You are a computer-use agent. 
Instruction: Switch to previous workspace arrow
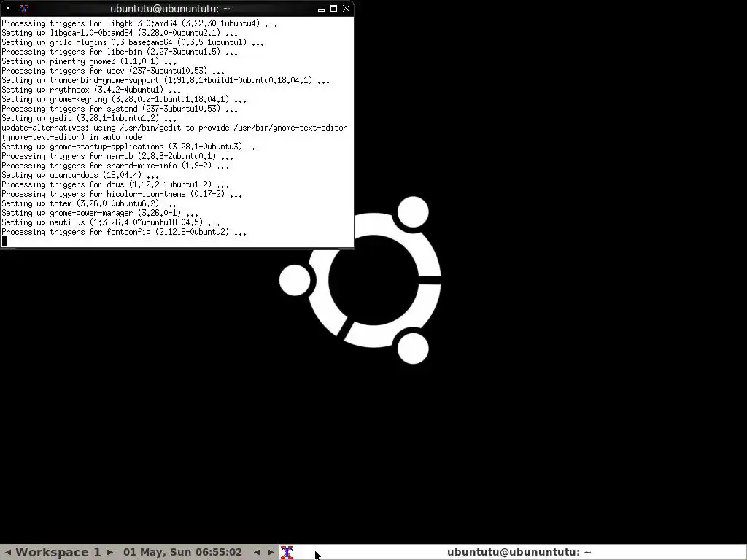coord(7,553)
